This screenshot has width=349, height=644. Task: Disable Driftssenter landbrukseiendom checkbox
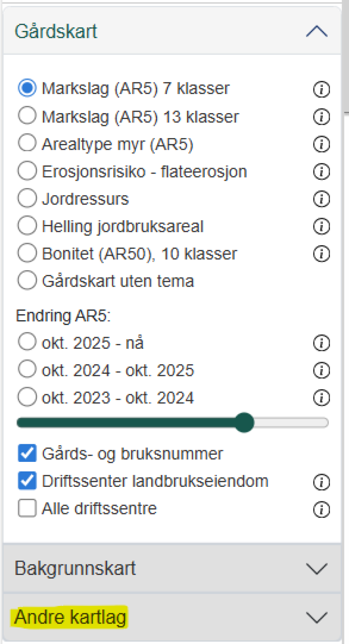(x=27, y=481)
